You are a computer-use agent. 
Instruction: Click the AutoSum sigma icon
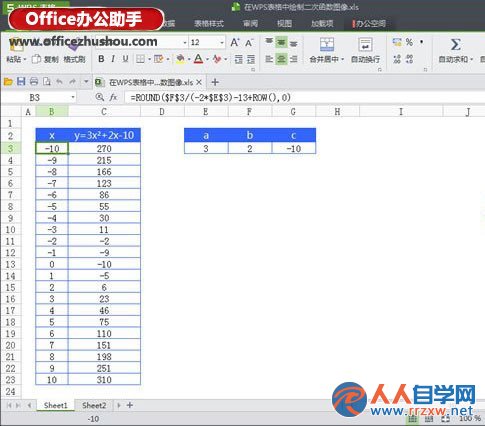click(455, 45)
